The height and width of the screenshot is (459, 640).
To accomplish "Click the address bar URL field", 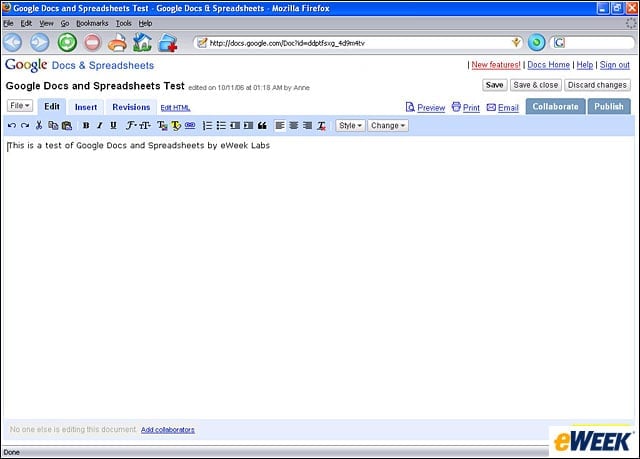I will [359, 43].
